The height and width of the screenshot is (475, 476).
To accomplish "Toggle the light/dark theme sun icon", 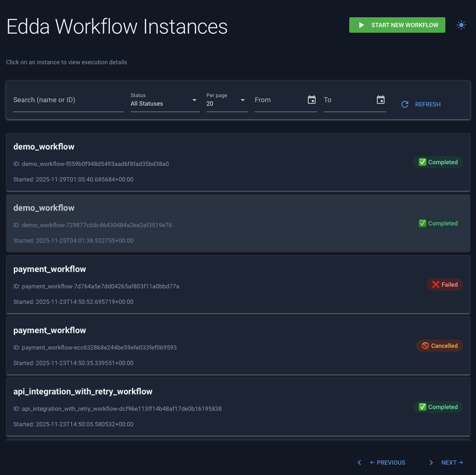I will click(x=461, y=25).
